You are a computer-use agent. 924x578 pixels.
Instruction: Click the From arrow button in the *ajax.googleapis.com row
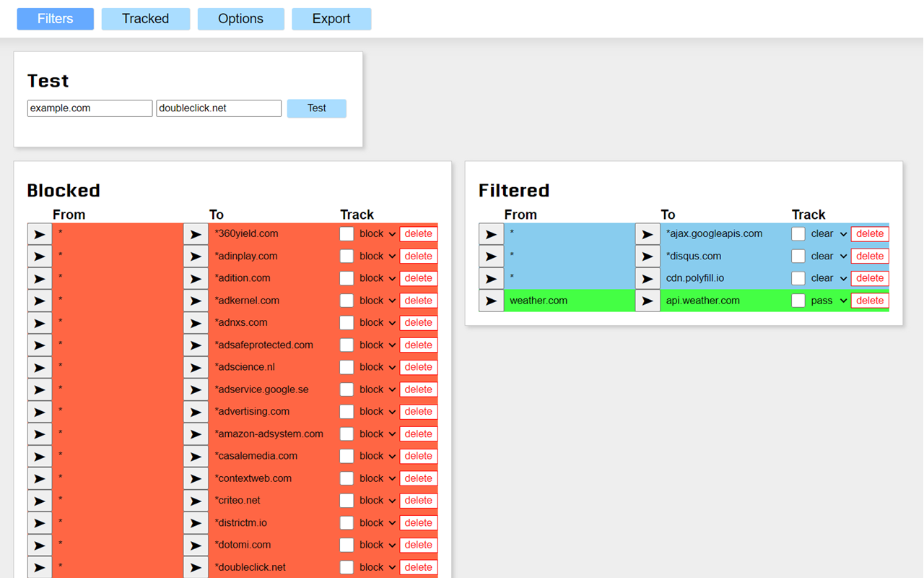(492, 234)
